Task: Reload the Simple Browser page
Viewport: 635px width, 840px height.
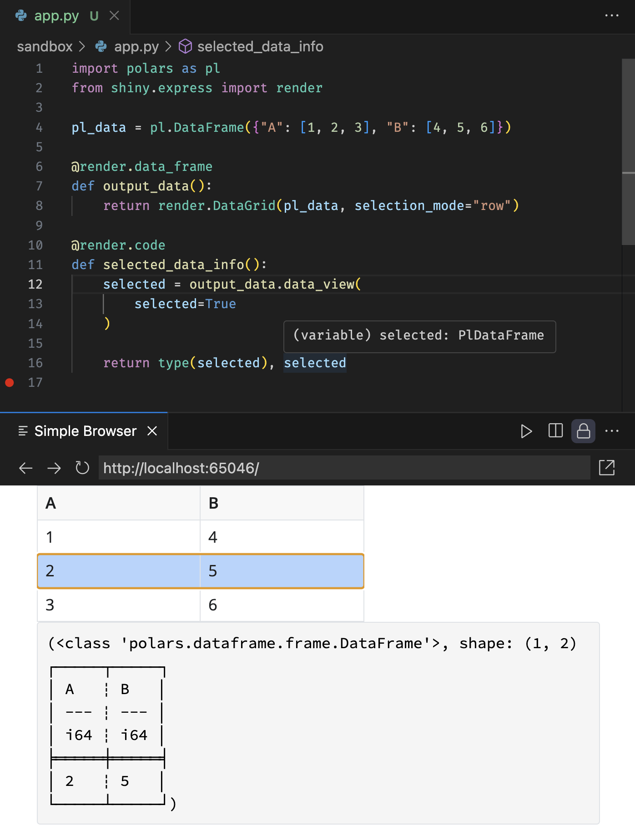Action: (x=82, y=468)
